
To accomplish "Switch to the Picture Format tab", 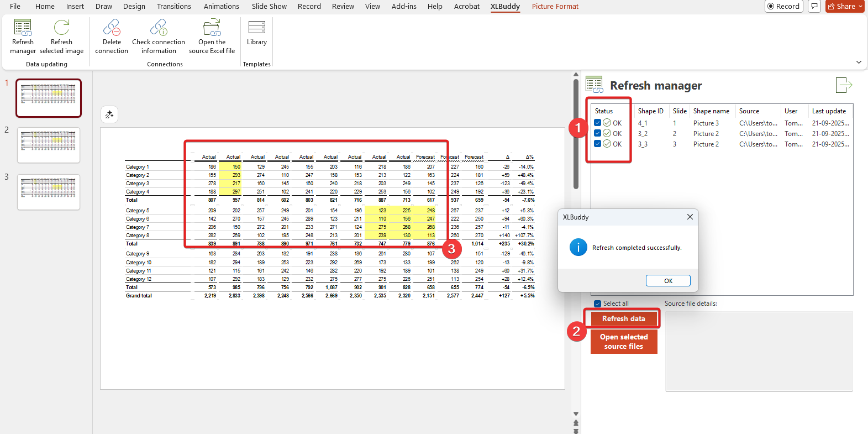I will tap(555, 7).
